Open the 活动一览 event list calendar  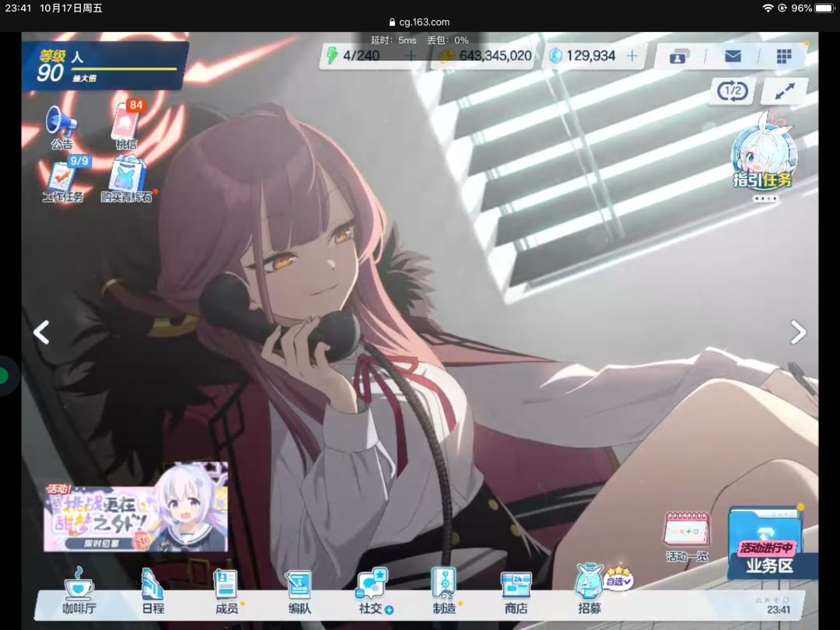[687, 536]
